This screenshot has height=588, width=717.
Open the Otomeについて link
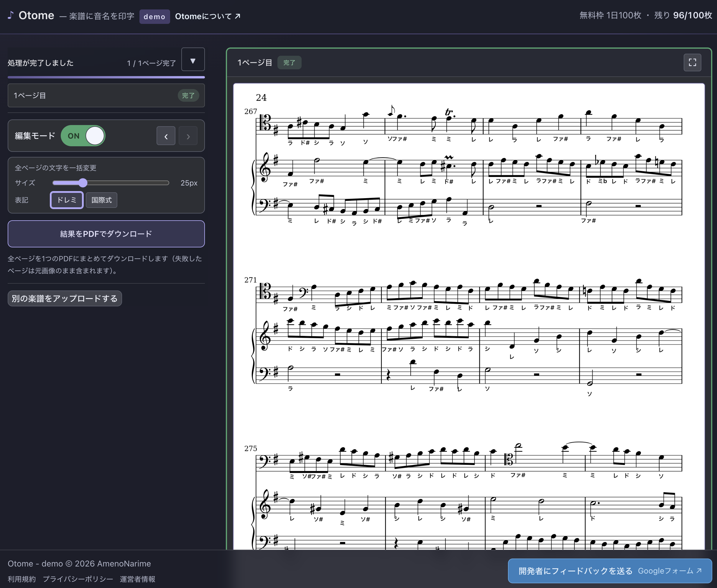click(x=208, y=16)
